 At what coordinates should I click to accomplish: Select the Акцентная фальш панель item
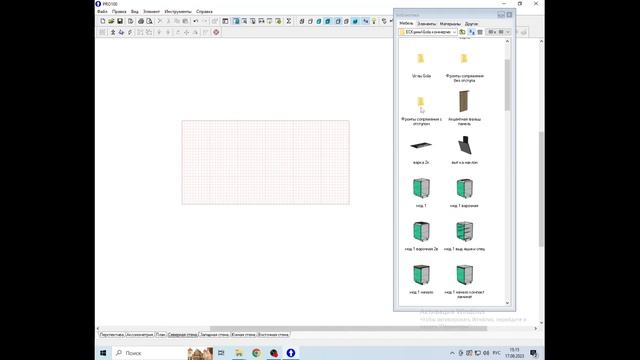pos(464,107)
